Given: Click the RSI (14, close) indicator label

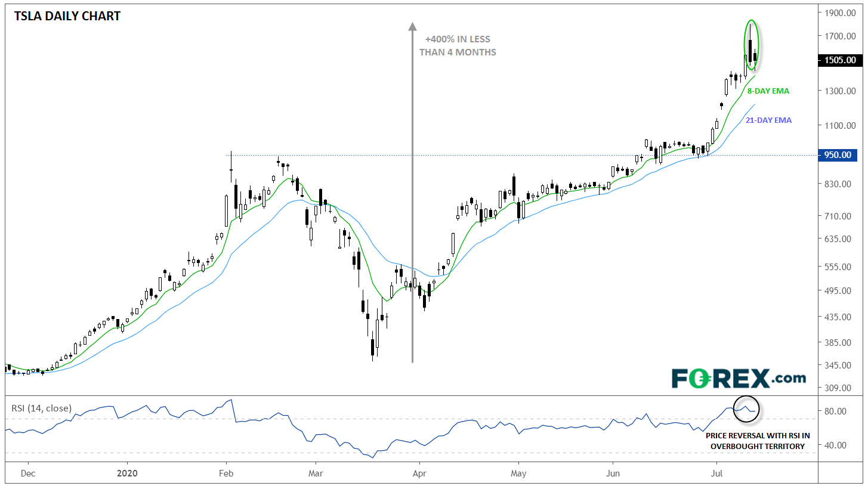Looking at the screenshot, I should pyautogui.click(x=41, y=408).
